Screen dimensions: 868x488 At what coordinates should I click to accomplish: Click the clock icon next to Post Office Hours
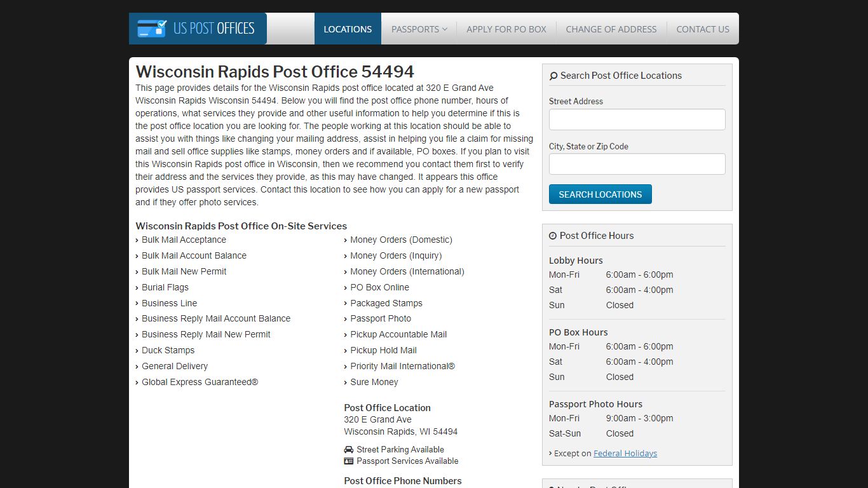tap(553, 236)
